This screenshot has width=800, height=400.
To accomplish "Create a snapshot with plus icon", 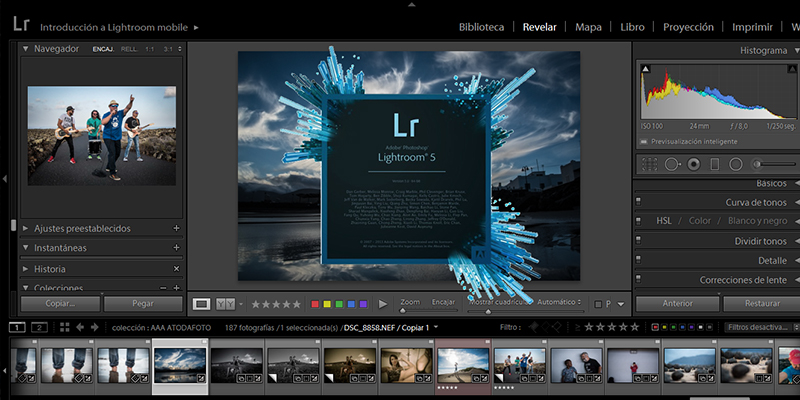I will [x=177, y=247].
